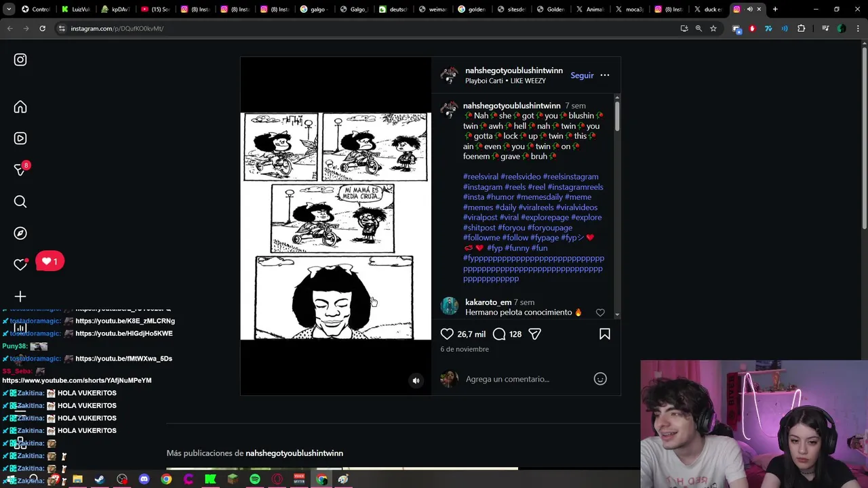868x488 pixels.
Task: Open the Playboi Carti LIKE WEEZY audio link
Action: [x=505, y=81]
